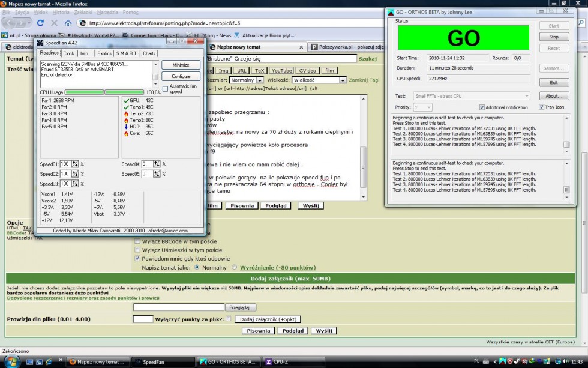Adjust Speed05 spinner in SpeedFan
This screenshot has width=588, height=368.
(157, 173)
